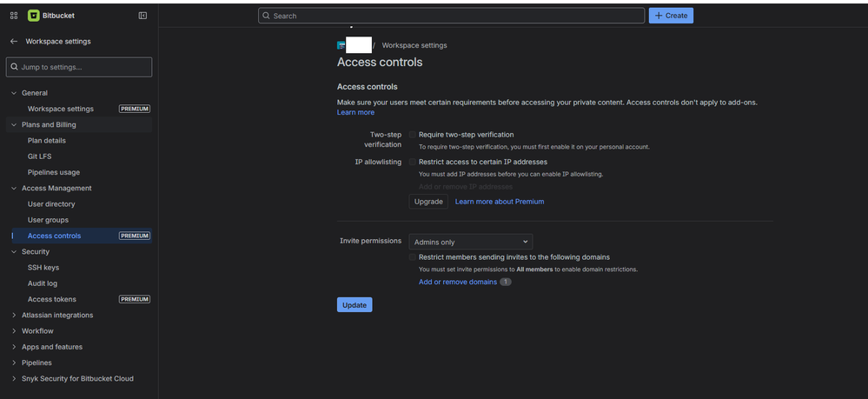This screenshot has height=399, width=868.
Task: Open SSH keys settings
Action: 43,268
